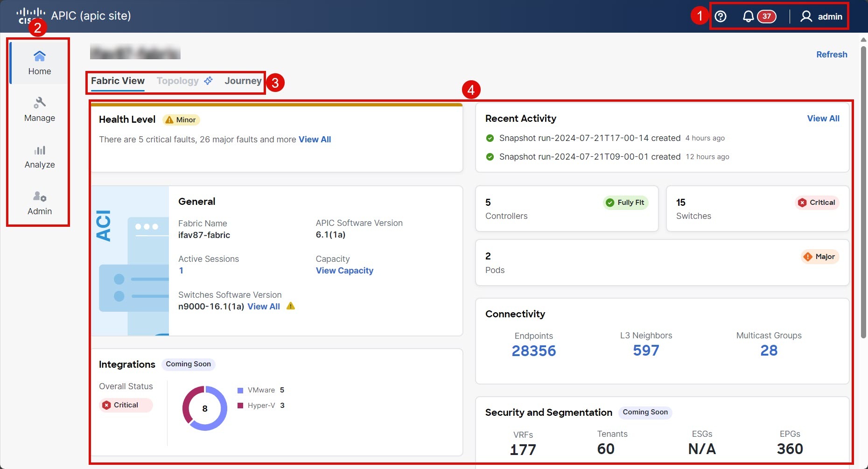This screenshot has width=868, height=469.
Task: Click the page vertical scrollbar
Action: [863, 191]
